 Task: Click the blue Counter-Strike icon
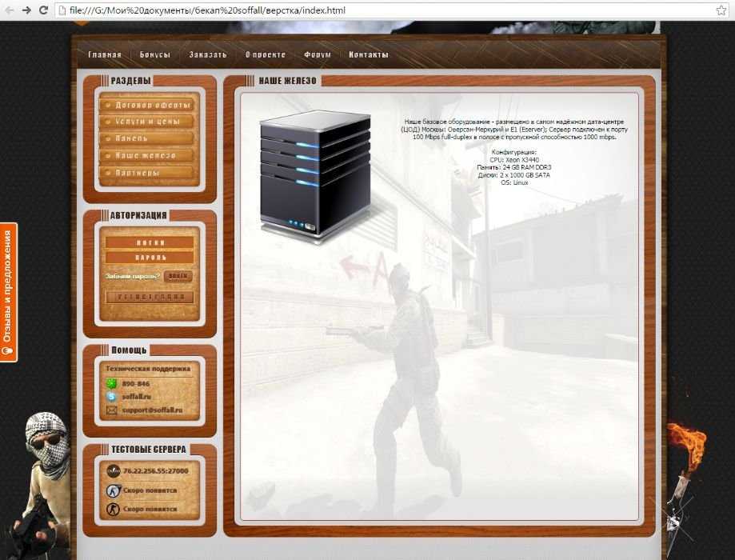pos(113,490)
